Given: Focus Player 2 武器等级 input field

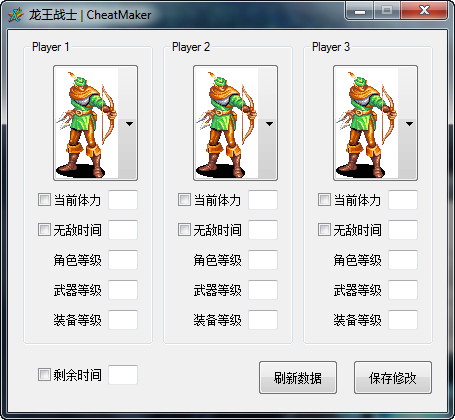Looking at the screenshot, I should (x=263, y=290).
